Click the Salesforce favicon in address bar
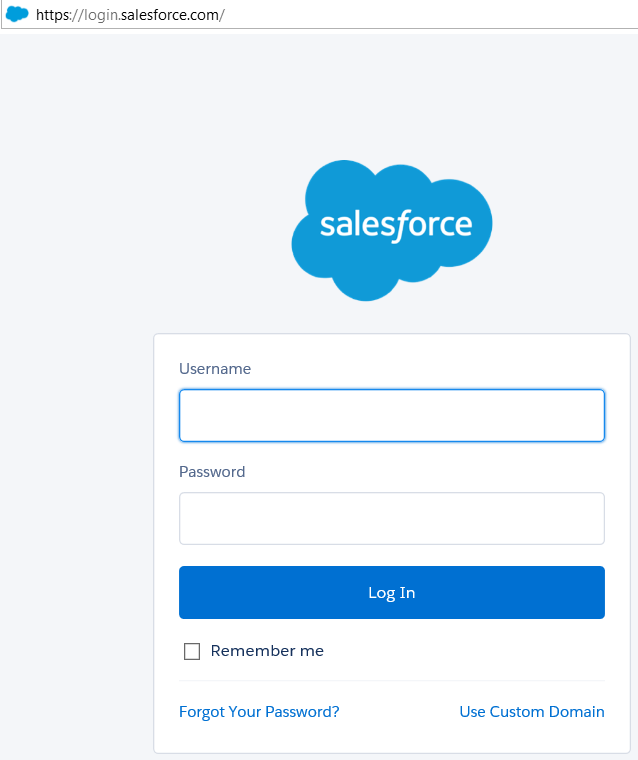The height and width of the screenshot is (760, 638). (x=17, y=15)
